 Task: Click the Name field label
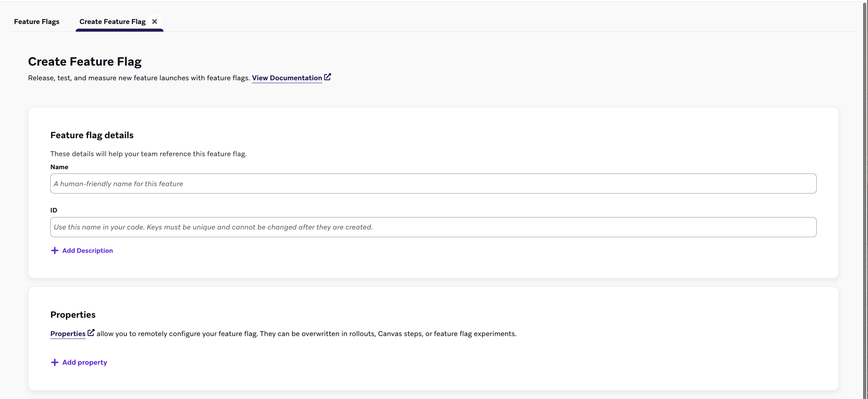pyautogui.click(x=59, y=167)
